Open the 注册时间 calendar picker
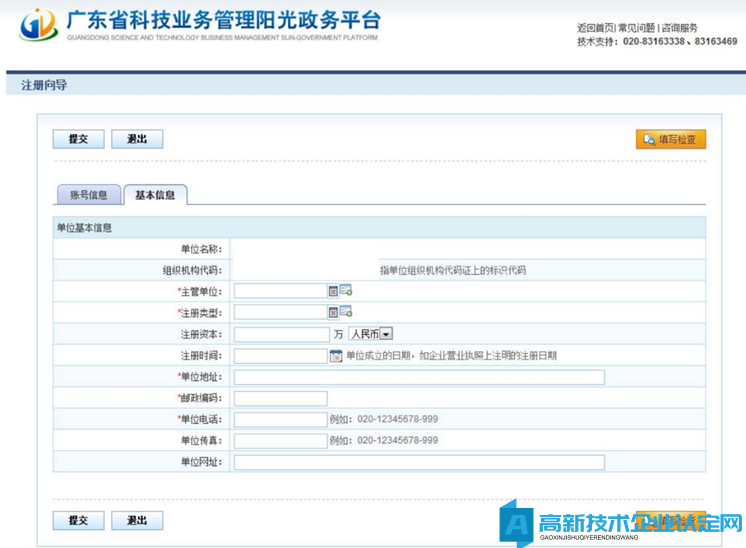Viewport: 746px width, 548px height. pyautogui.click(x=336, y=355)
